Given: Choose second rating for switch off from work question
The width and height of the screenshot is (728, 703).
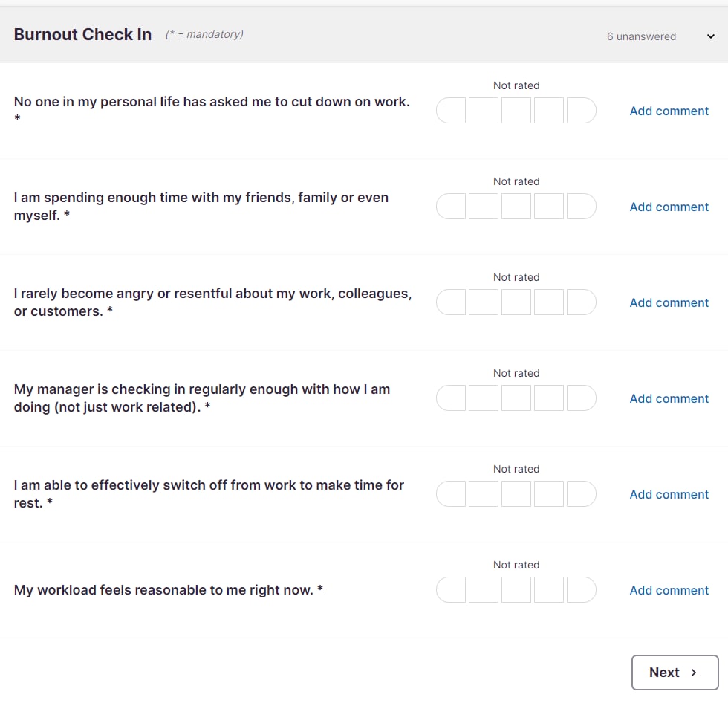Looking at the screenshot, I should [484, 493].
